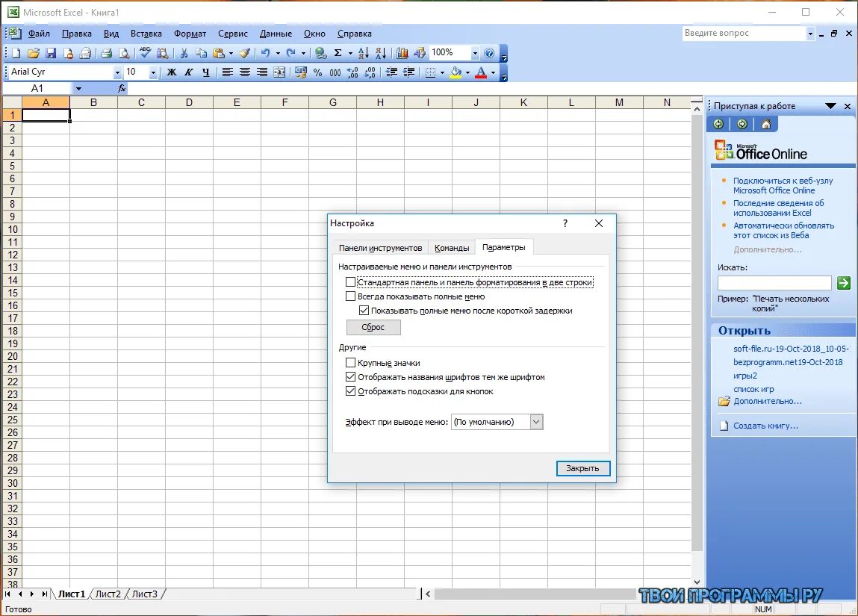This screenshot has height=616, width=858.
Task: Open the font size 10 dropdown
Action: [153, 72]
